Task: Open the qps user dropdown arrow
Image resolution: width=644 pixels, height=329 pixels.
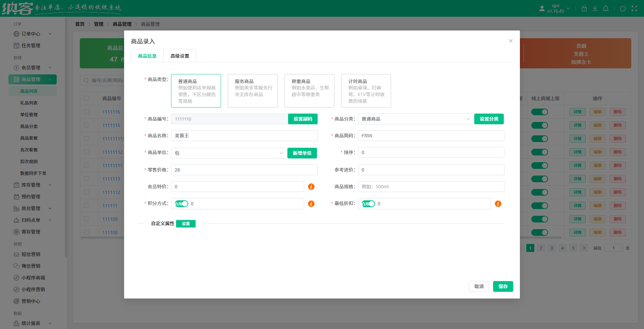Action: click(x=568, y=8)
